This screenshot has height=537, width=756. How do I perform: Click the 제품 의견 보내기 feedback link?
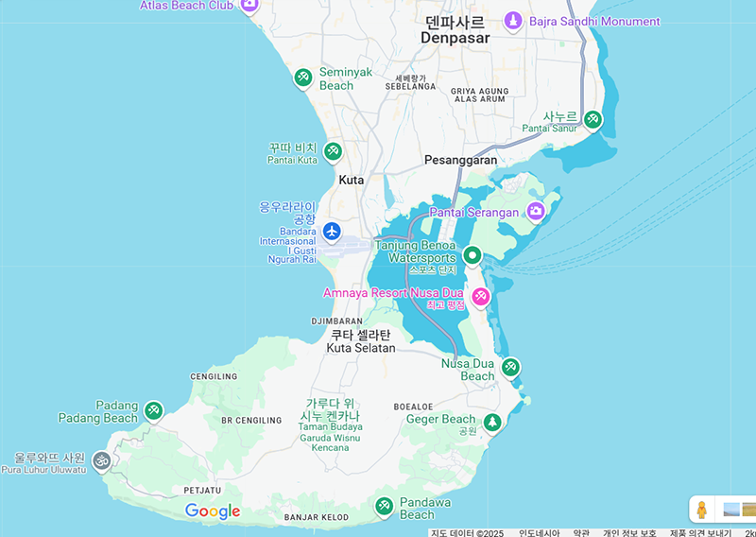(700, 532)
